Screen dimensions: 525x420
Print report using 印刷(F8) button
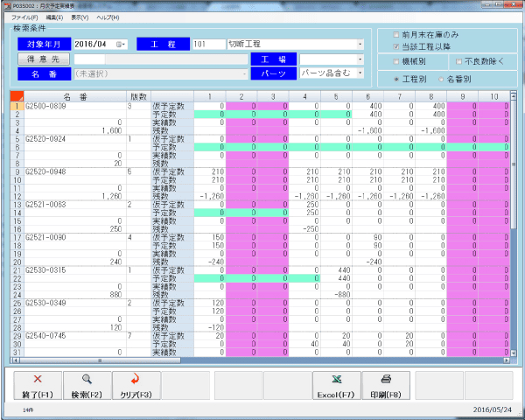click(x=386, y=385)
